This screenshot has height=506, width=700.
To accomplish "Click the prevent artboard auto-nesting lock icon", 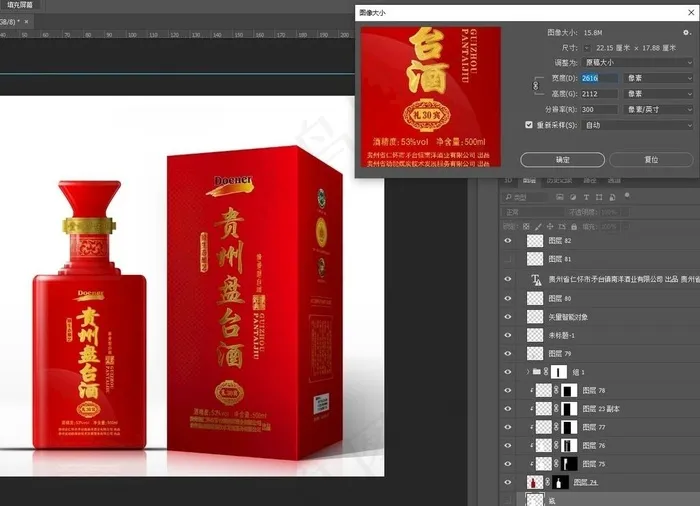I will (x=562, y=227).
